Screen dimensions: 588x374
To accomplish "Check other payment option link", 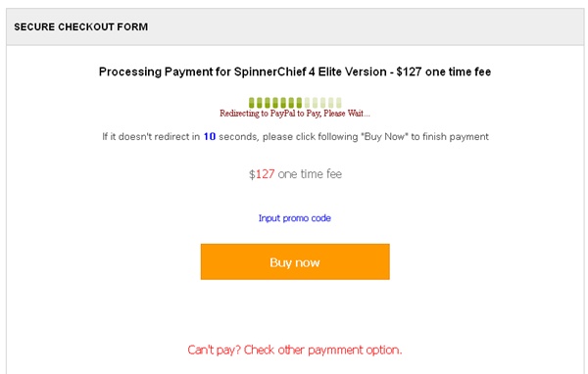I will pos(295,350).
